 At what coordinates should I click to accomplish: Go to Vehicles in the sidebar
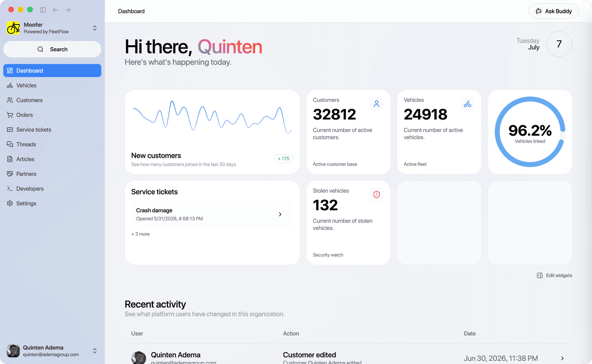click(x=52, y=85)
